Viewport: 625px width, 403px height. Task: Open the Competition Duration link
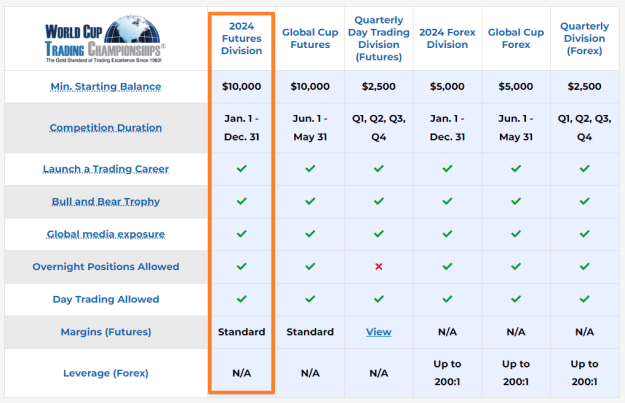(x=106, y=128)
